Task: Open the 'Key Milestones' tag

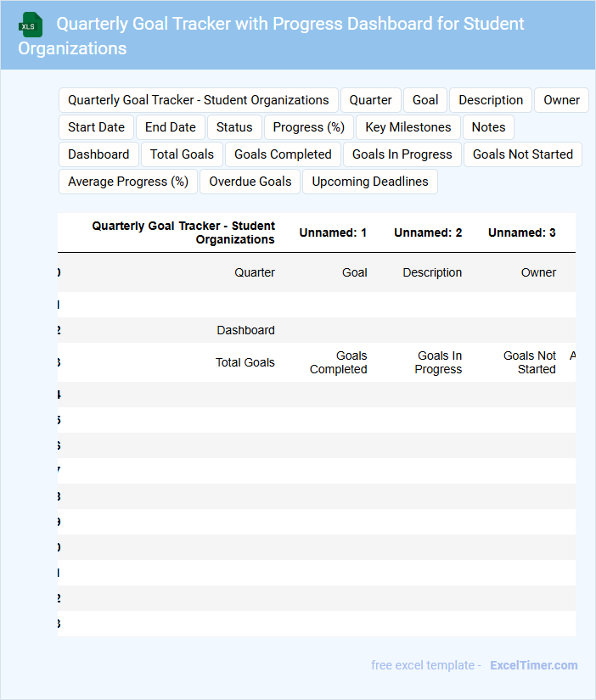Action: click(408, 127)
